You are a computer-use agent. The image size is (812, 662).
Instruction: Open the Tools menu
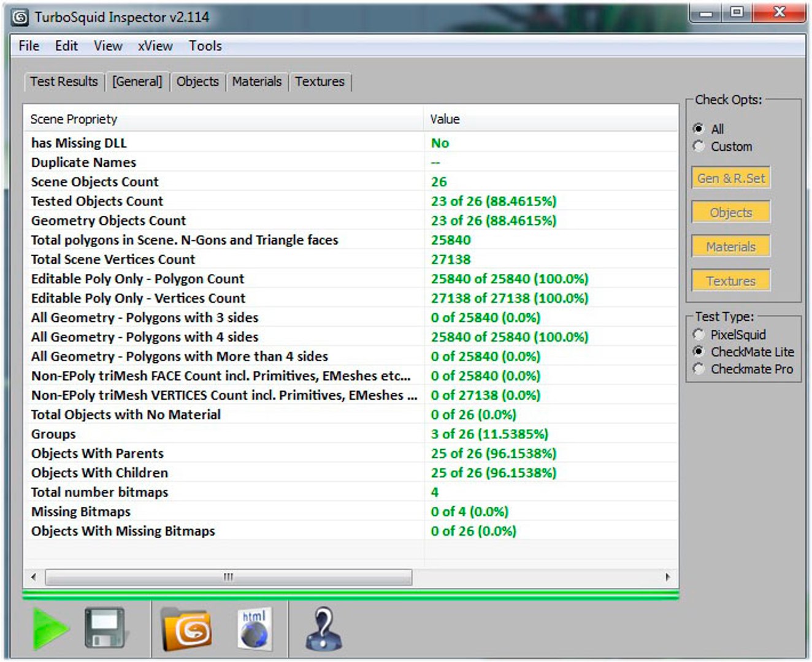pos(205,46)
